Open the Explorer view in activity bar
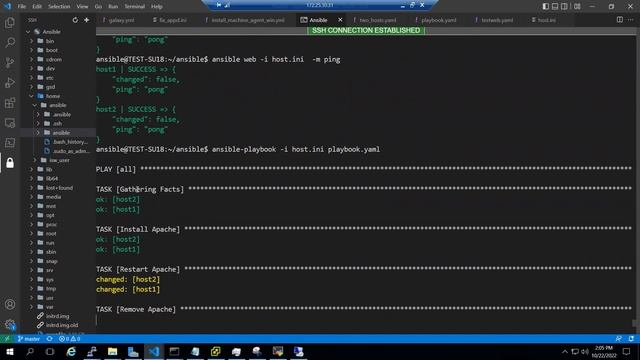The image size is (640, 360). 10,22
